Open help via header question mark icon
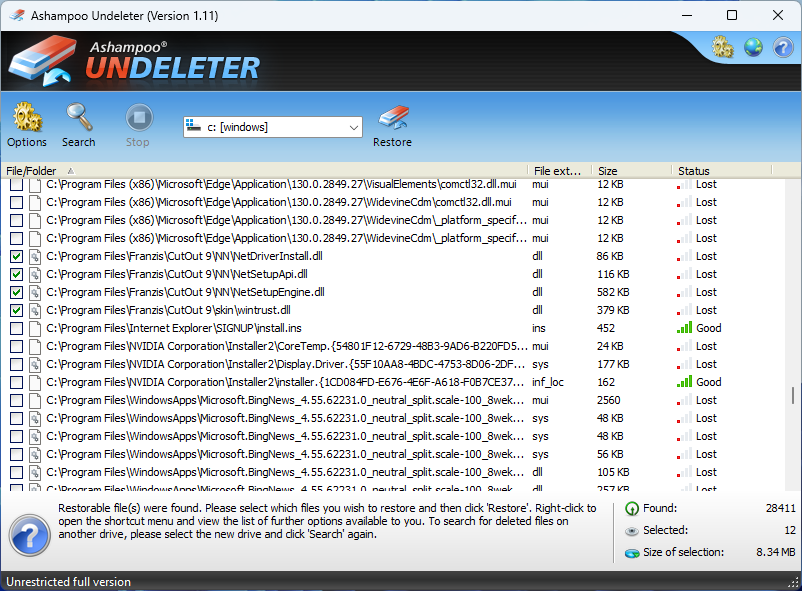This screenshot has width=802, height=591. pyautogui.click(x=783, y=47)
